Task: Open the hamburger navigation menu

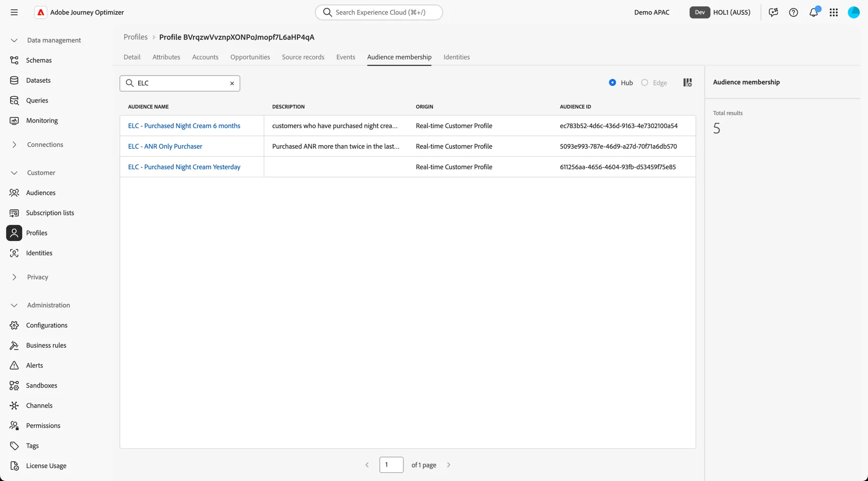Action: pos(14,12)
